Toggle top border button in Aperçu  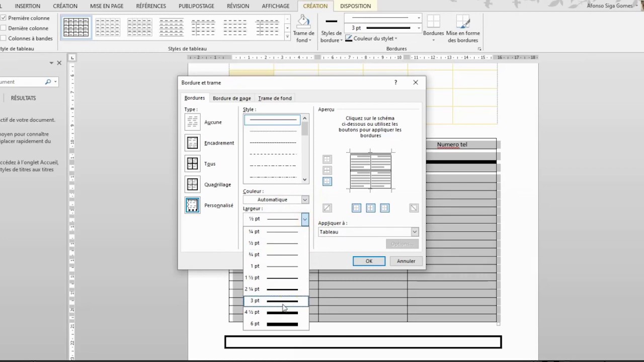(x=327, y=159)
